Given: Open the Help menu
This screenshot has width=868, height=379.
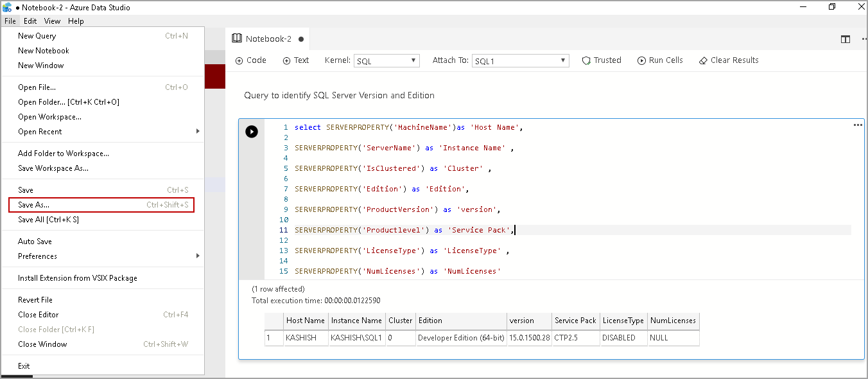Looking at the screenshot, I should click(x=76, y=21).
